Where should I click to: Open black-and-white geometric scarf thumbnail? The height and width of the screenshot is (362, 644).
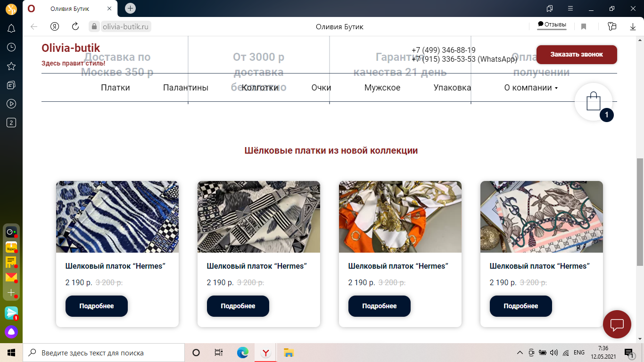pyautogui.click(x=259, y=217)
